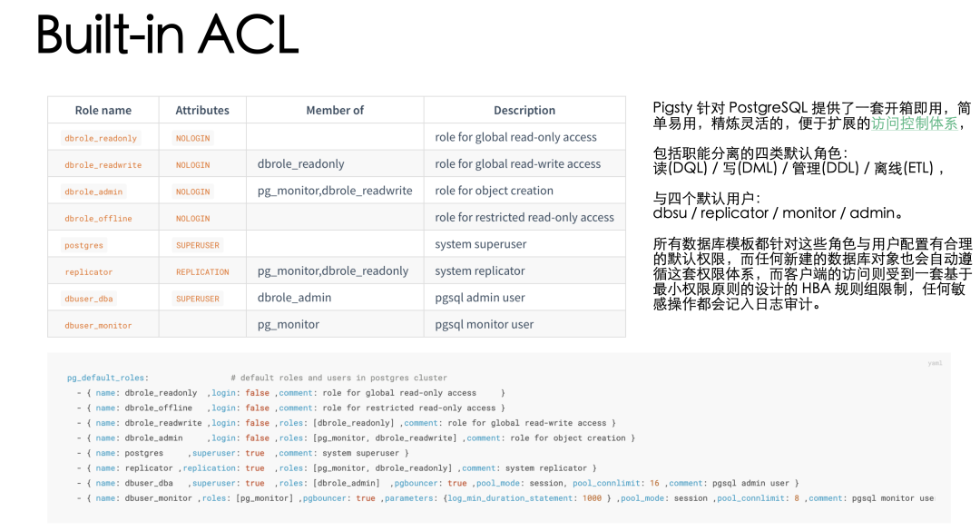This screenshot has height=531, width=980.
Task: Click 'role for global read-write access' table description
Action: (517, 164)
